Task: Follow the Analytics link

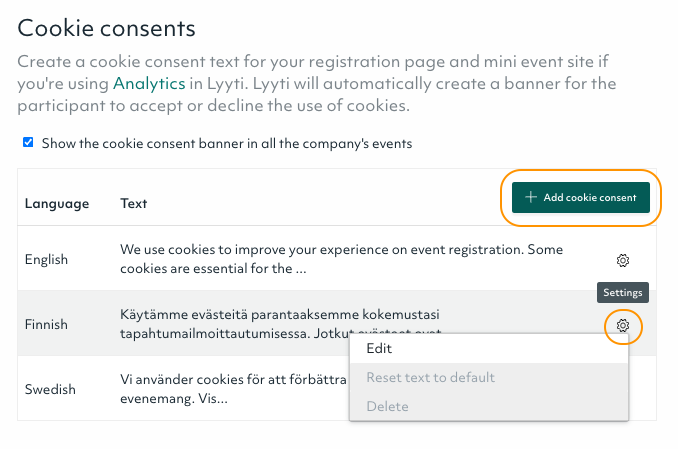Action: [x=149, y=83]
